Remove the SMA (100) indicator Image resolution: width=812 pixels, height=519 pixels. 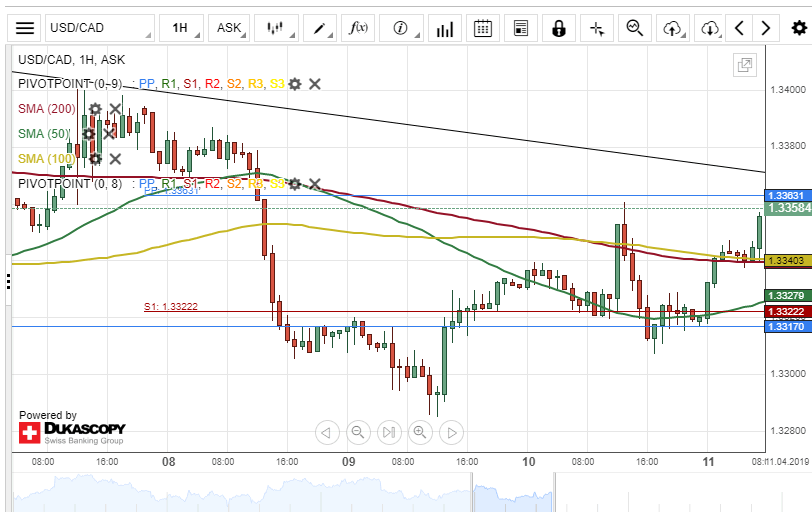point(115,158)
